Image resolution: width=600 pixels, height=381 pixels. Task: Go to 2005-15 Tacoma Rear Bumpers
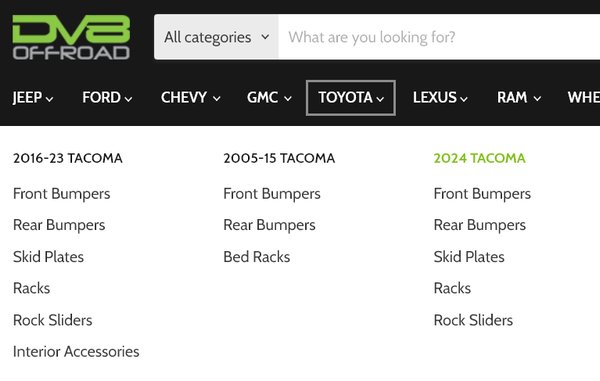269,225
